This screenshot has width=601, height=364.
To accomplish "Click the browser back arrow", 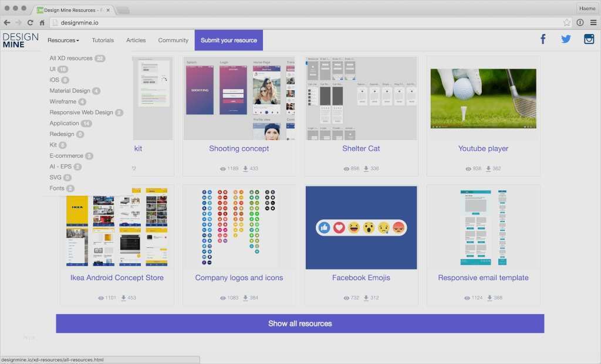I will [x=6, y=23].
